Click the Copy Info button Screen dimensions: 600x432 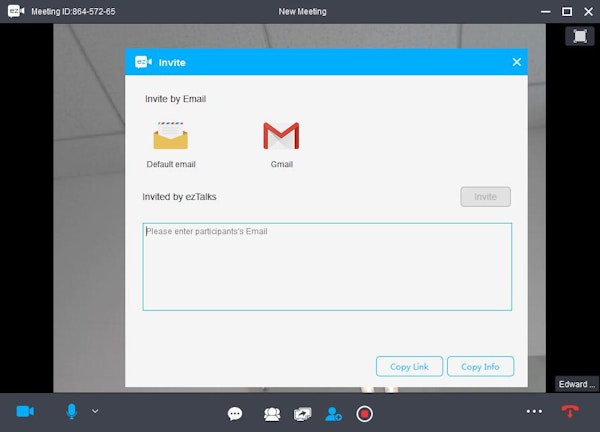click(x=480, y=367)
